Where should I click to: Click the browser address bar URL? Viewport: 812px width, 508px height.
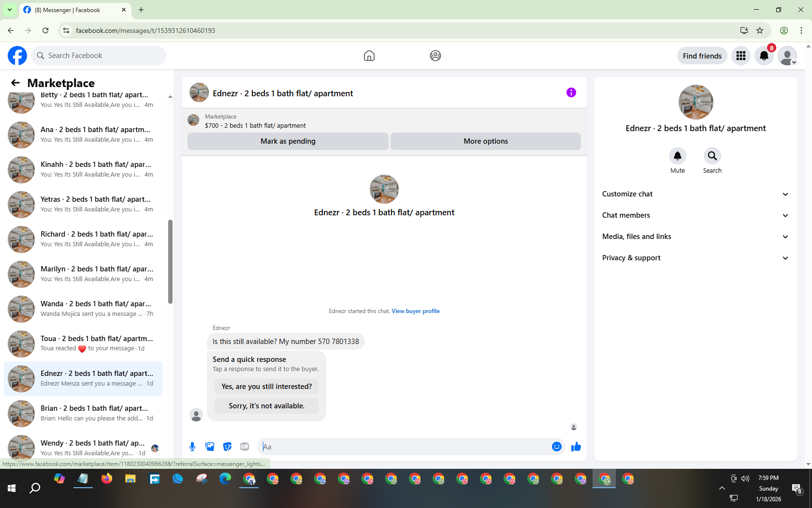(145, 30)
